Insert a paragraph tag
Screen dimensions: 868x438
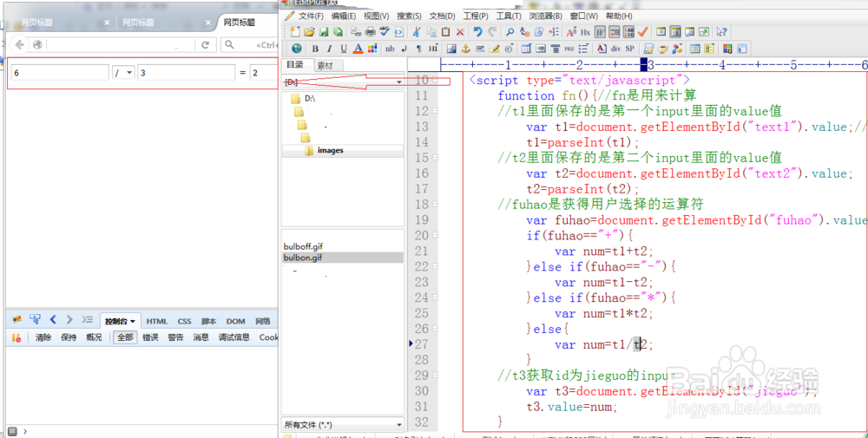coord(418,49)
